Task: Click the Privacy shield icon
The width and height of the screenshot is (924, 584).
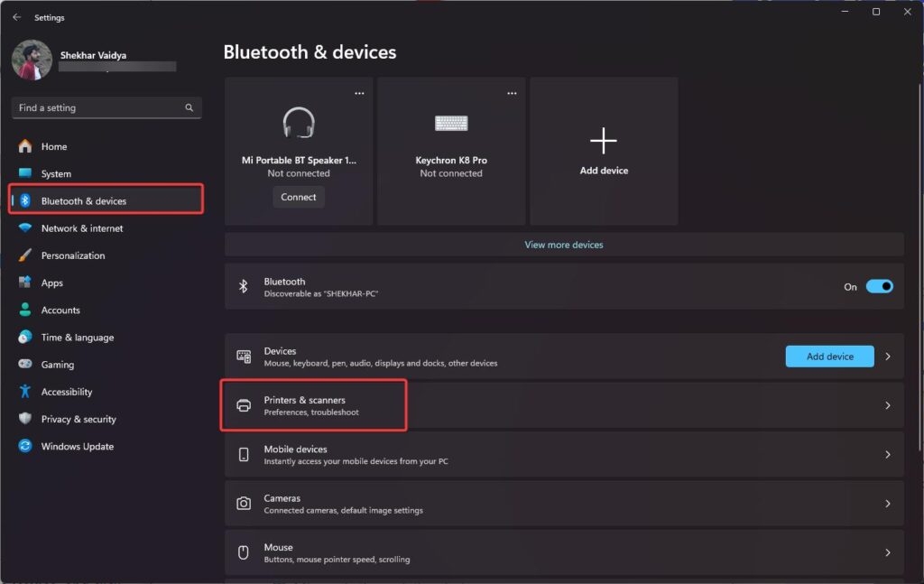Action: click(24, 419)
